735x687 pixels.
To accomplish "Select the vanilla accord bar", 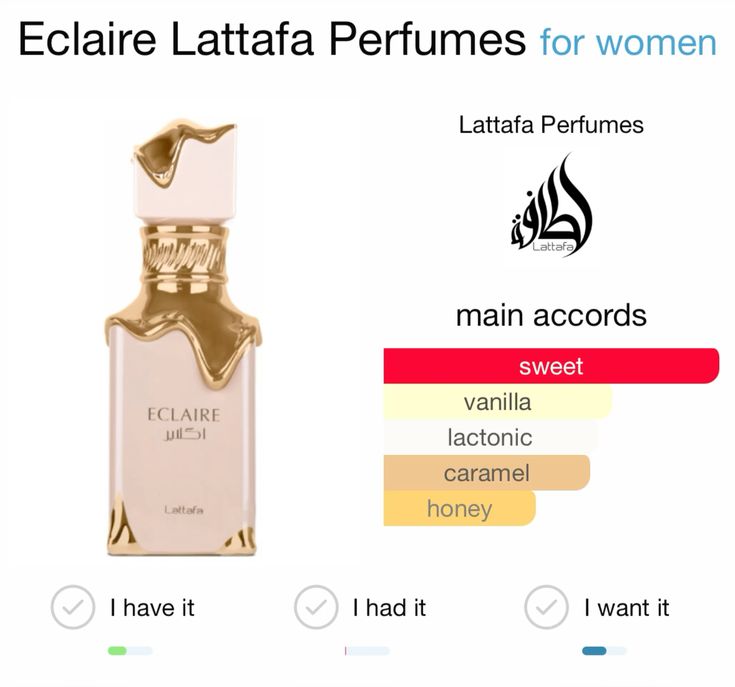I will pyautogui.click(x=498, y=402).
